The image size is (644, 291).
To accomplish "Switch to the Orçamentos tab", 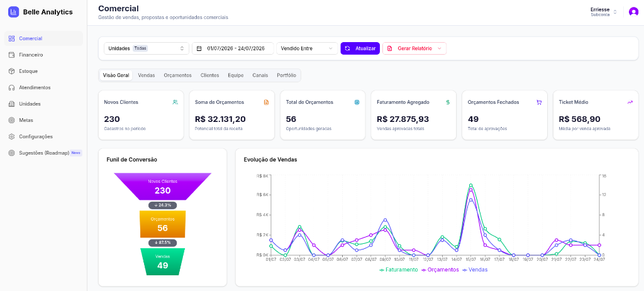I will click(177, 75).
